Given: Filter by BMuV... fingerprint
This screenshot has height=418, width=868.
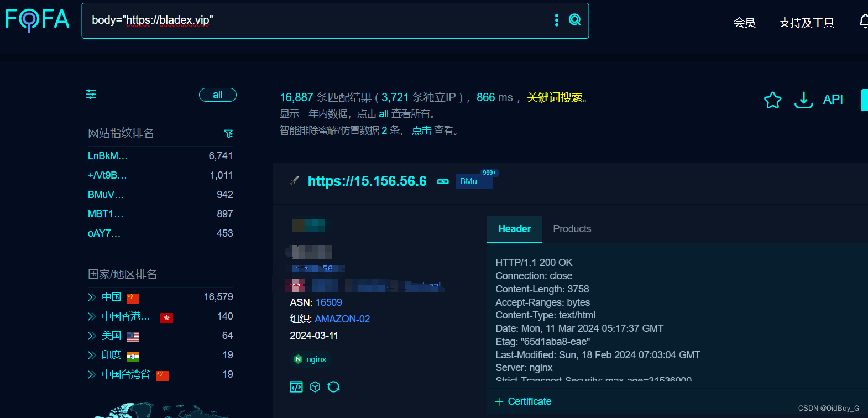Looking at the screenshot, I should pos(106,195).
